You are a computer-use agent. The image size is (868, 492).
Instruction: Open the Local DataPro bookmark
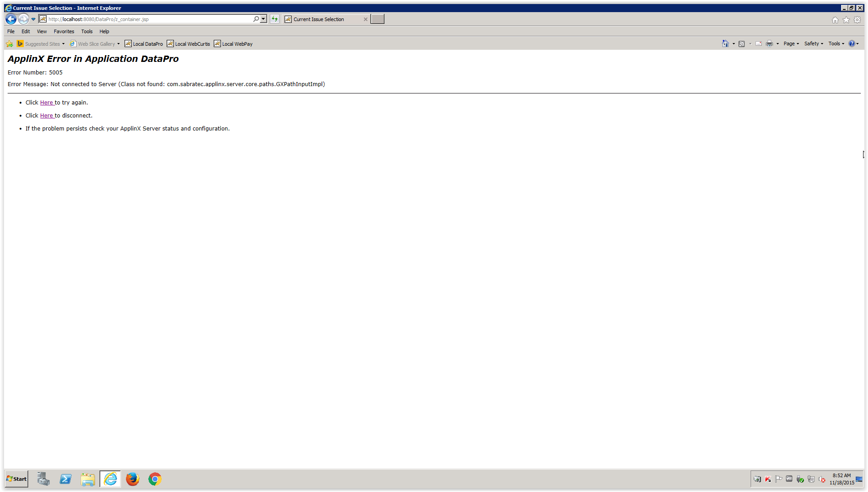[144, 44]
